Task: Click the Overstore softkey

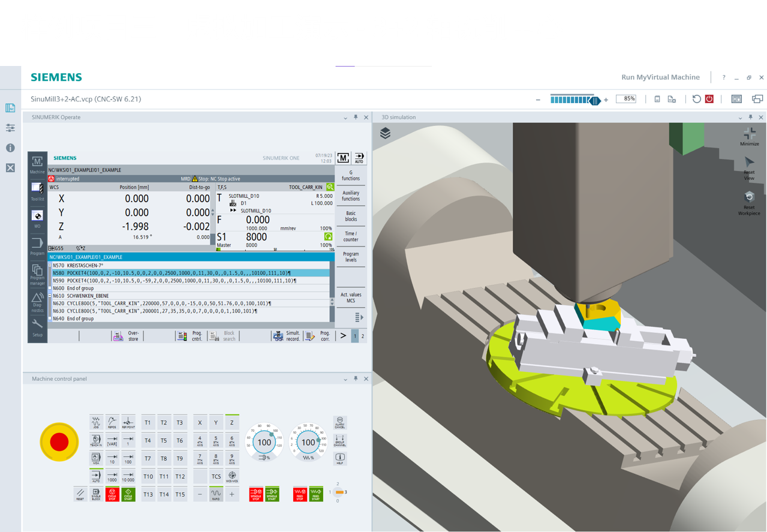Action: 127,336
